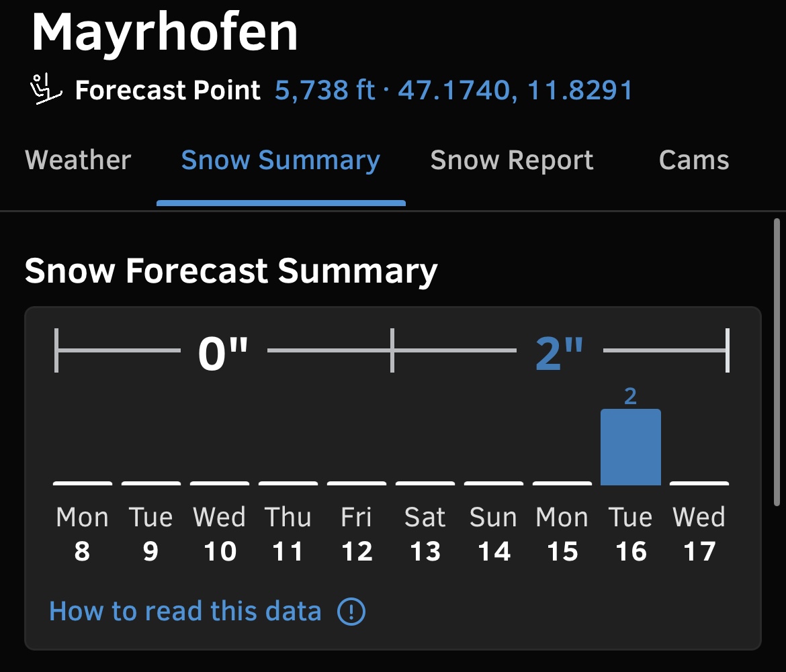Click the ski lift icon beside Forecast Point
This screenshot has height=672, width=786.
click(46, 89)
